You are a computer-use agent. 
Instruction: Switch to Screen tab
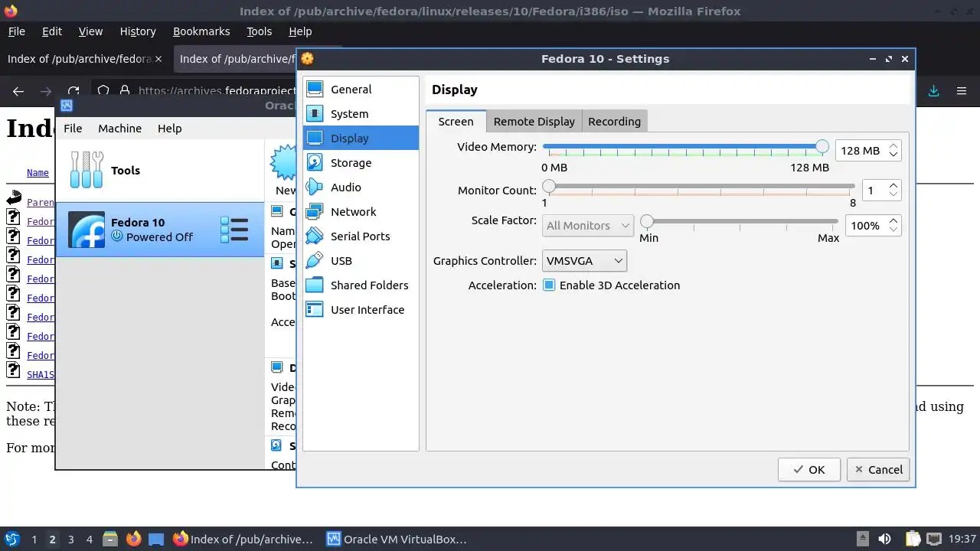[x=456, y=121]
